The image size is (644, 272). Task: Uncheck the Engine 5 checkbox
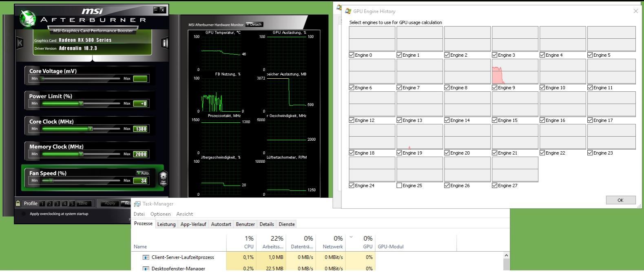590,55
